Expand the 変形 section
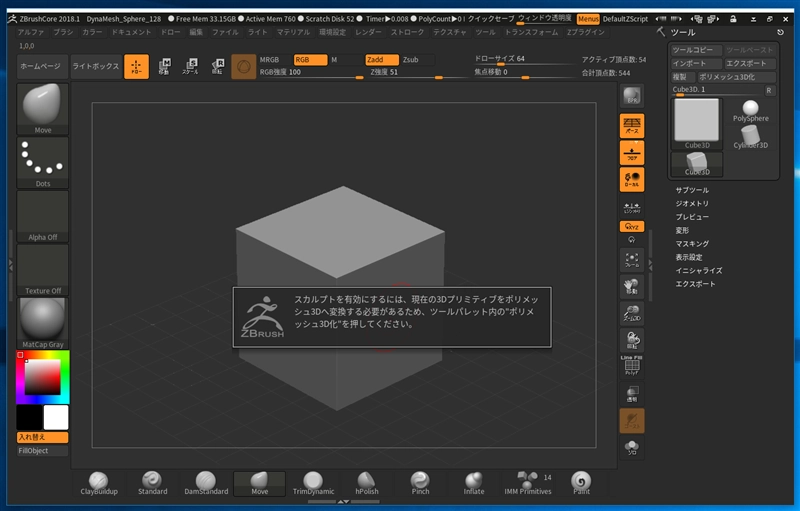The width and height of the screenshot is (800, 511). click(x=682, y=230)
